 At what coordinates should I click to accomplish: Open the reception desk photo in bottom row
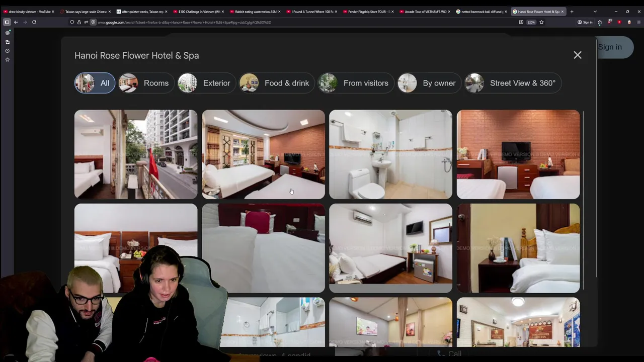(x=518, y=322)
